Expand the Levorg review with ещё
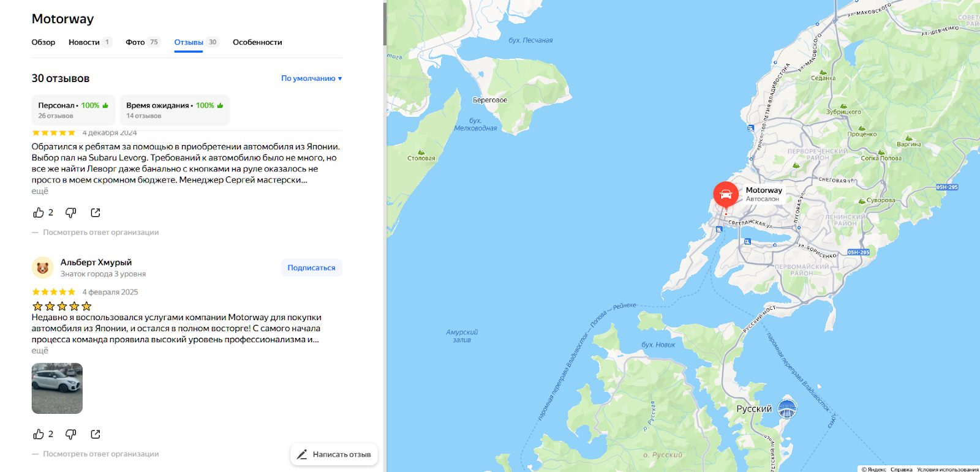Image resolution: width=980 pixels, height=472 pixels. tap(40, 191)
